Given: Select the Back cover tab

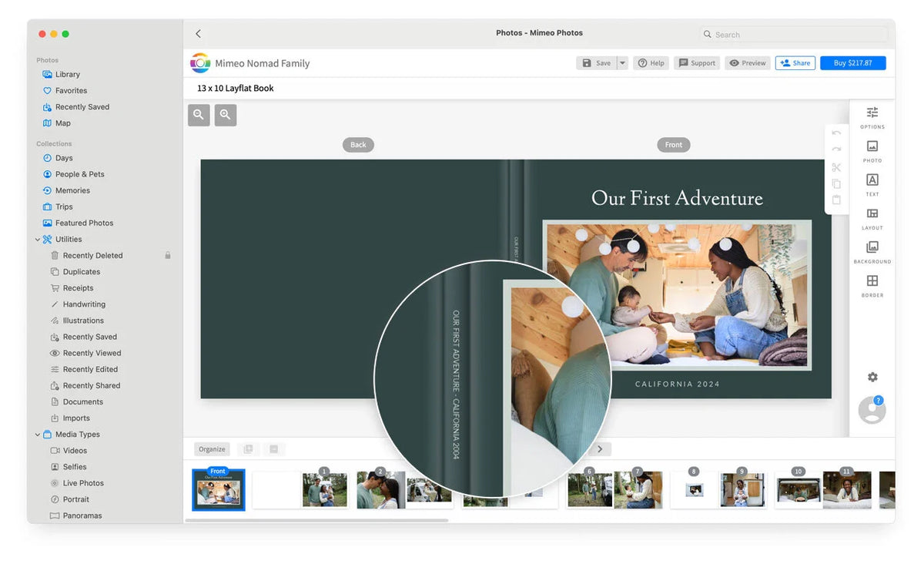Looking at the screenshot, I should [358, 145].
